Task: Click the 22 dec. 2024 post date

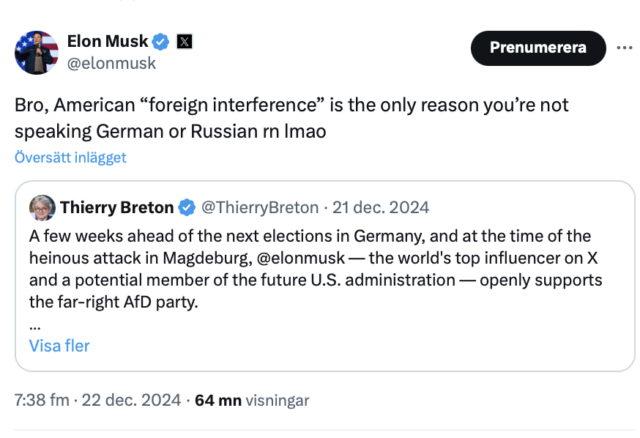Action: click(131, 400)
